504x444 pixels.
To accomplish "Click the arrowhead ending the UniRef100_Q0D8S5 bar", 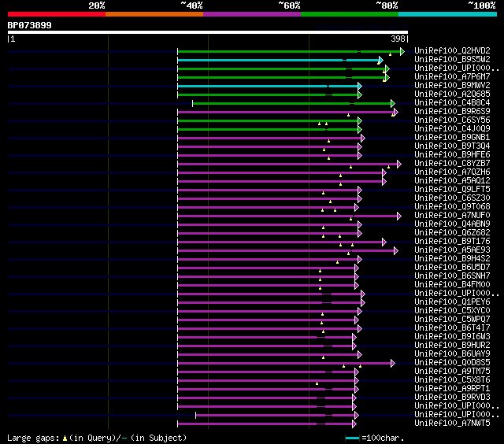I will pos(393,364).
